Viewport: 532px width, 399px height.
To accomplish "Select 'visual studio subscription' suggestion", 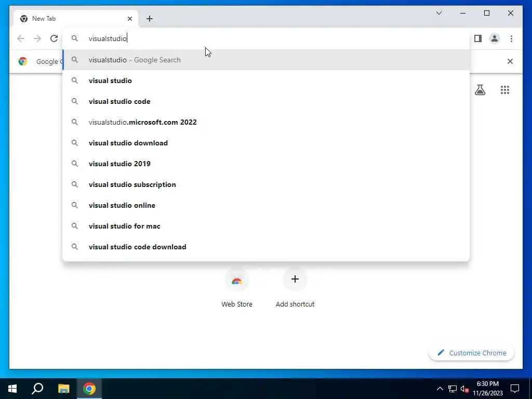I will coord(267,184).
